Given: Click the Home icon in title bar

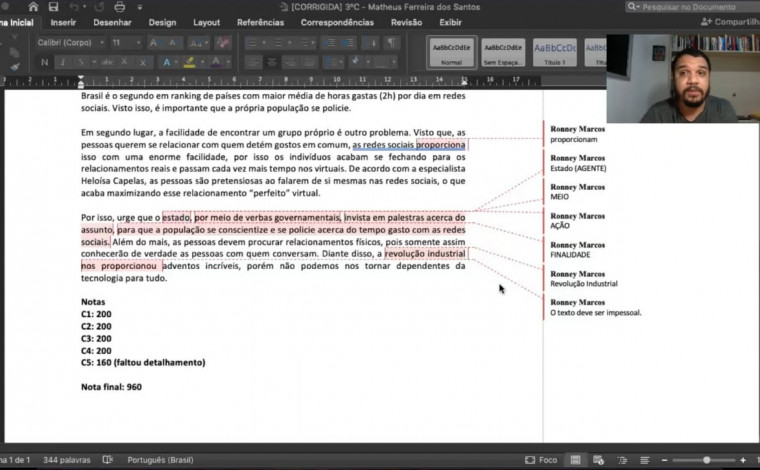Looking at the screenshot, I should pyautogui.click(x=34, y=7).
